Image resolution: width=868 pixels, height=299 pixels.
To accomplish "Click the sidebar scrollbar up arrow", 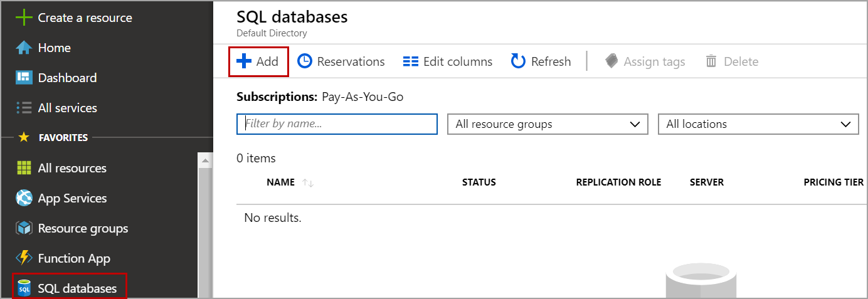I will click(206, 160).
